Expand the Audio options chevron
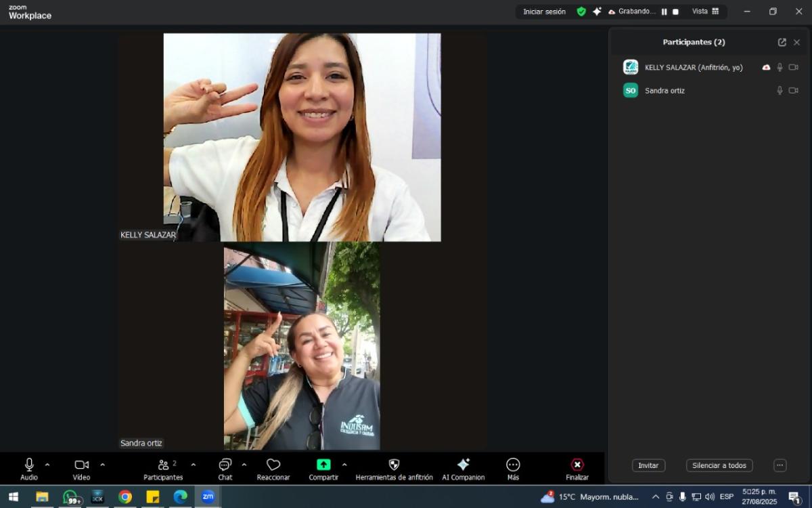 (47, 465)
